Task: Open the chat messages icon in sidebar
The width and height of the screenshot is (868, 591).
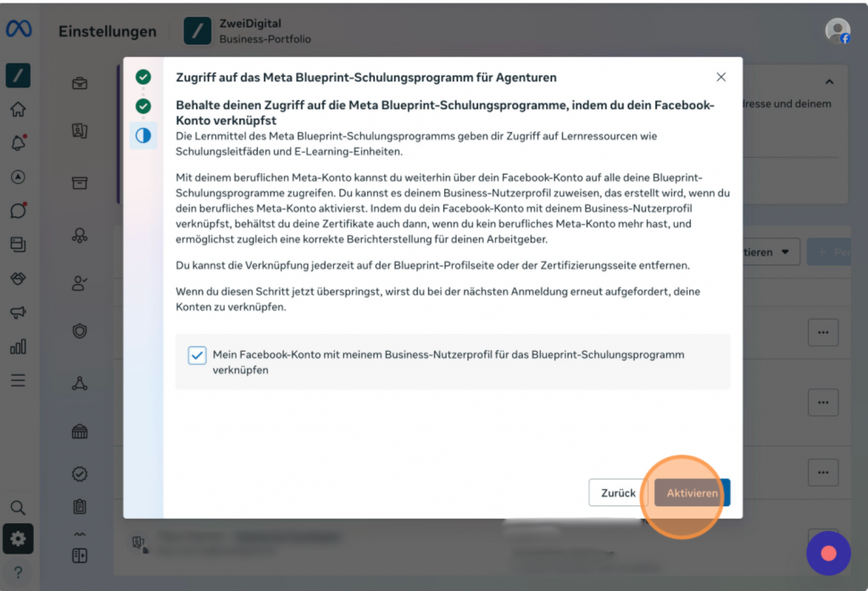Action: (x=19, y=210)
